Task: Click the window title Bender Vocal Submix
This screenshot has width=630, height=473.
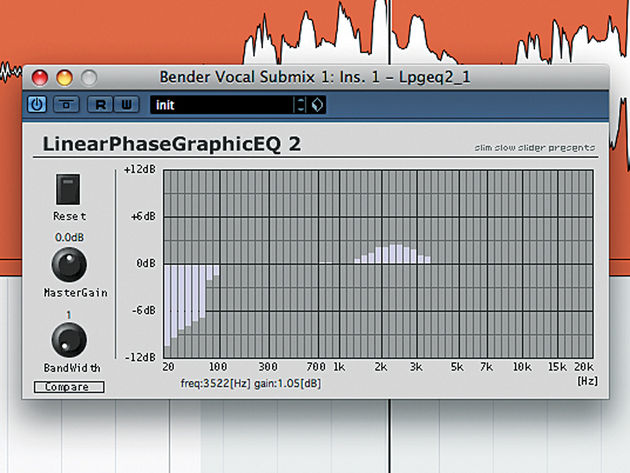Action: tap(315, 77)
